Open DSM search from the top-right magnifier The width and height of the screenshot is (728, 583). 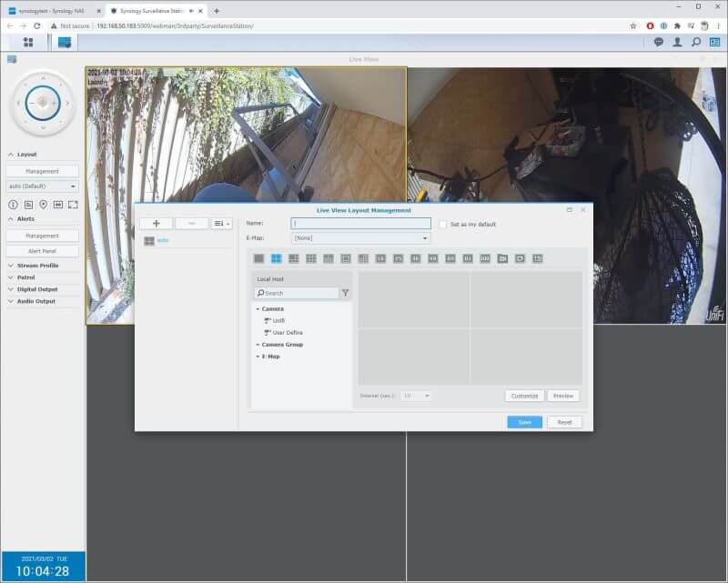pyautogui.click(x=696, y=42)
